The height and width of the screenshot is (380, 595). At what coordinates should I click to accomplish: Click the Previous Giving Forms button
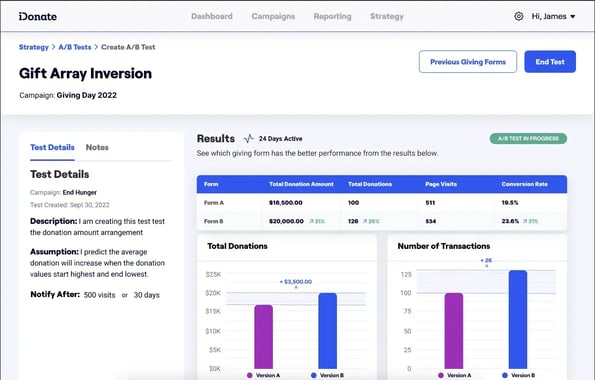pyautogui.click(x=468, y=61)
